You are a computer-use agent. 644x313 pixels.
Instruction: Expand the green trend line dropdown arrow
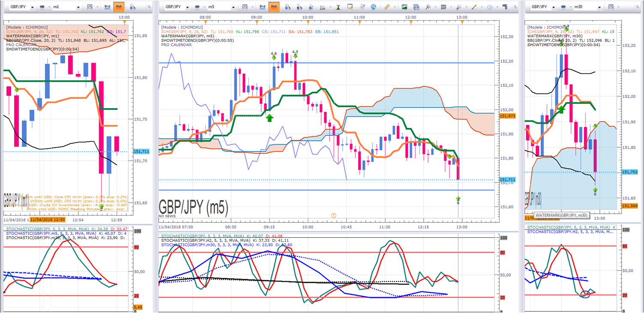point(481,7)
